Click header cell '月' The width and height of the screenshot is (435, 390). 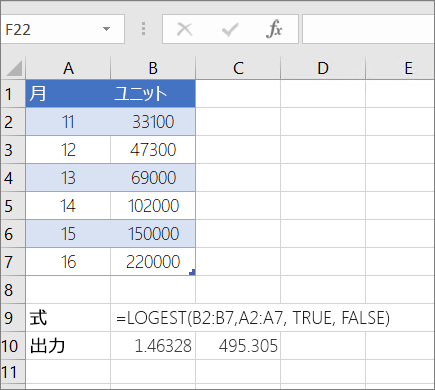pos(68,94)
